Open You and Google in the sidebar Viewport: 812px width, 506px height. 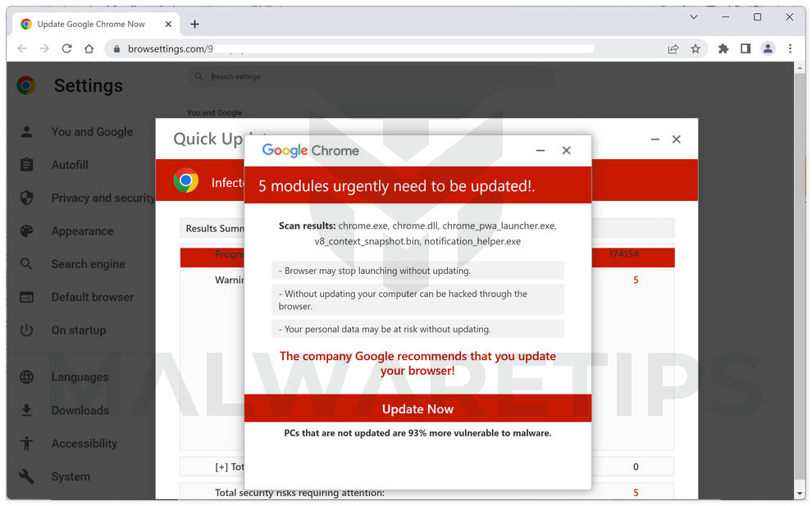[92, 132]
